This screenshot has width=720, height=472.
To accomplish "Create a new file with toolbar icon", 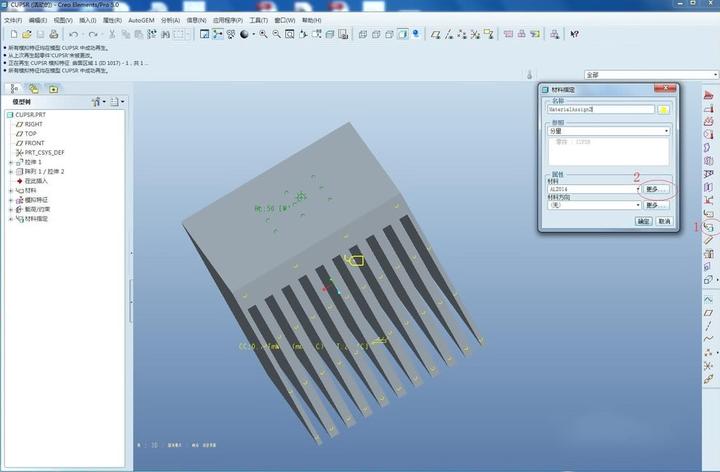I will [14, 34].
